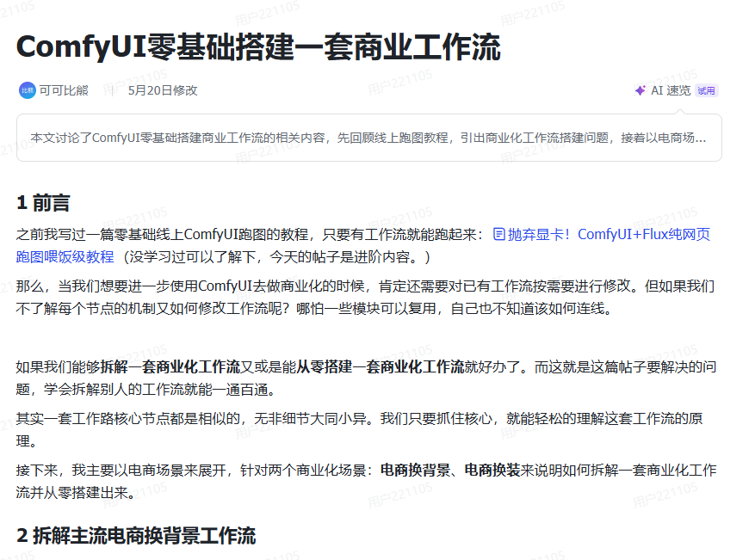Click the bold text 从零搭建一套商业化工作流
Screen dimensions: 755x560
click(380, 366)
